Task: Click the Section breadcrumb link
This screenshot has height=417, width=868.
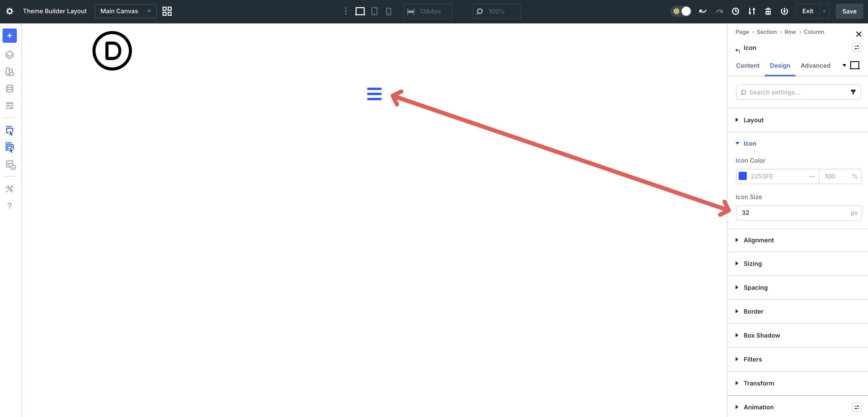Action: [x=766, y=32]
